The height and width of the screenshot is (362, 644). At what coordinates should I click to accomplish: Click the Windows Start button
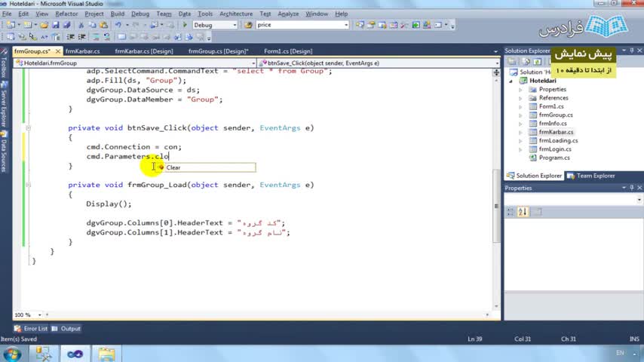pos(12,354)
